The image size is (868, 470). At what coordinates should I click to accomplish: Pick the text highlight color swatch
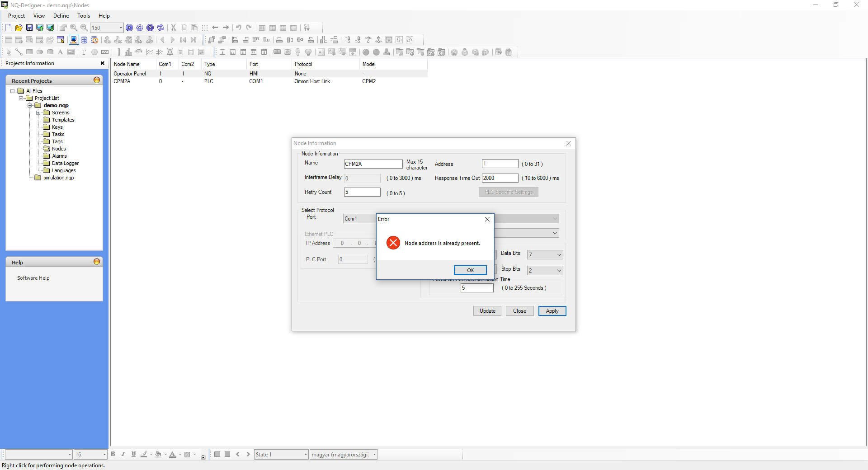click(144, 454)
